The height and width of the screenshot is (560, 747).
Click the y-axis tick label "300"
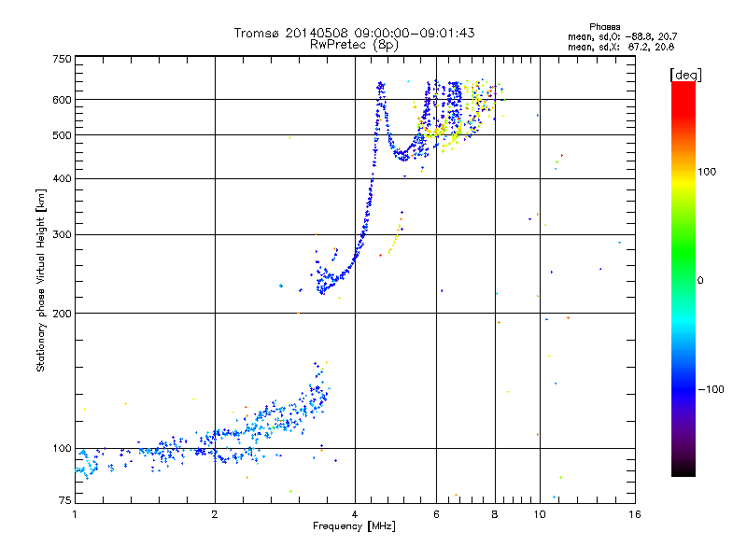[63, 234]
